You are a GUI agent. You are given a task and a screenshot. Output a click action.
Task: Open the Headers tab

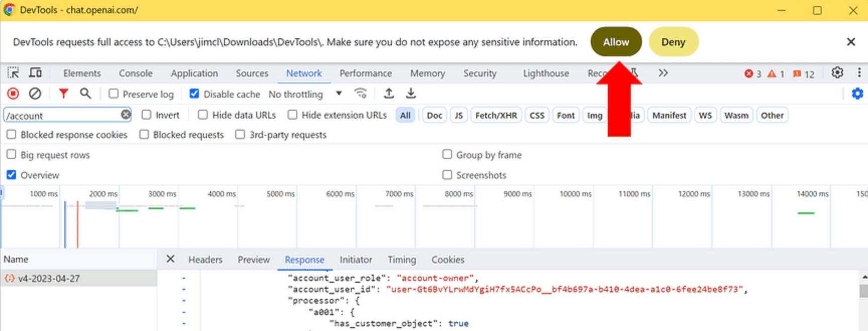point(205,260)
